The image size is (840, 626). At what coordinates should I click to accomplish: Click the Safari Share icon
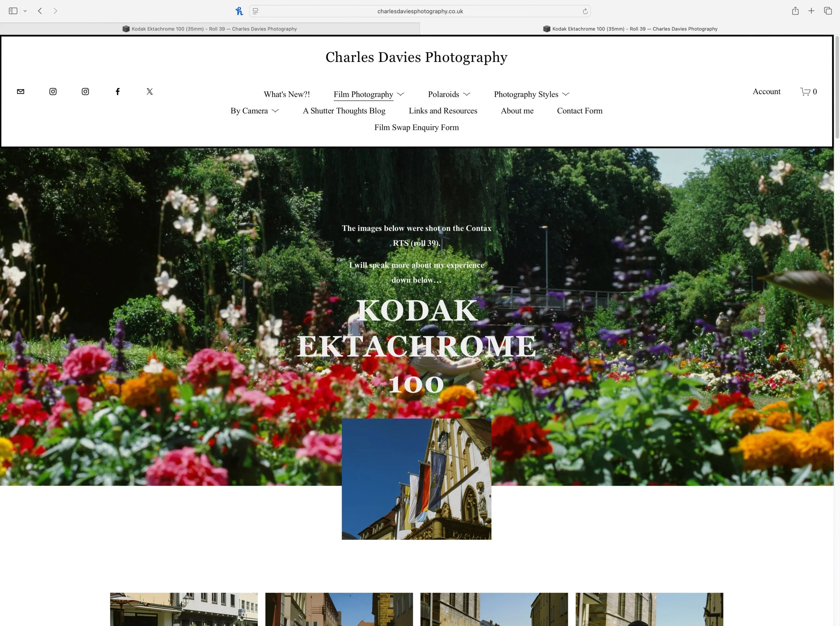pyautogui.click(x=795, y=11)
